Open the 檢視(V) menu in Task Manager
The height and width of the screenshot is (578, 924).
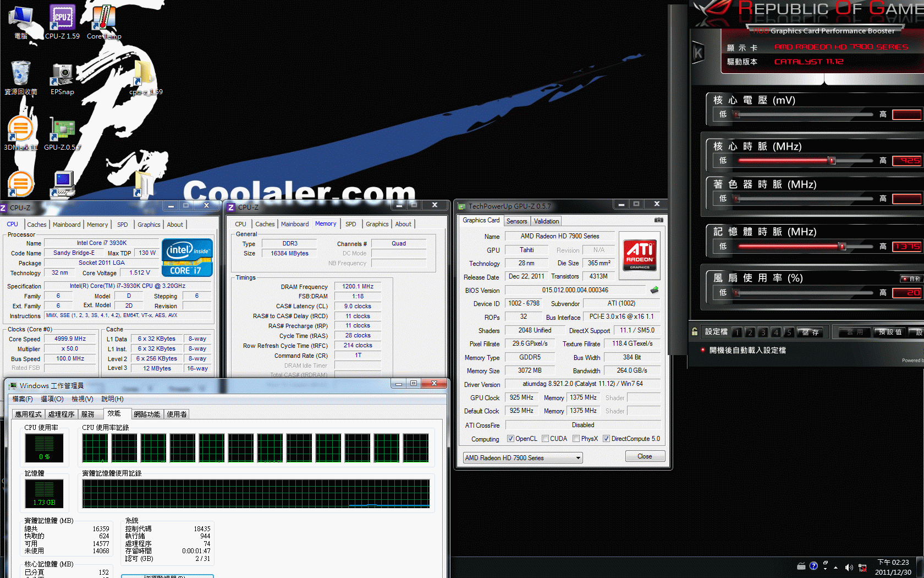coord(82,399)
